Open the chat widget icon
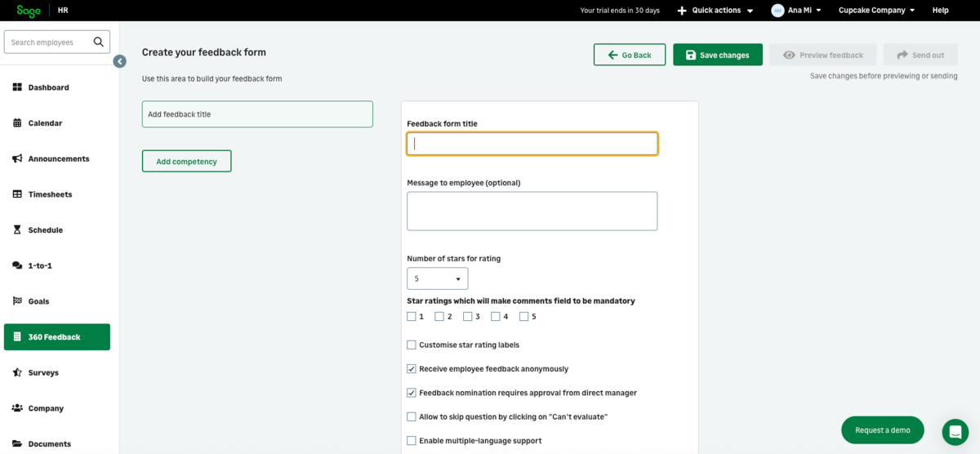The image size is (980, 454). pos(955,430)
